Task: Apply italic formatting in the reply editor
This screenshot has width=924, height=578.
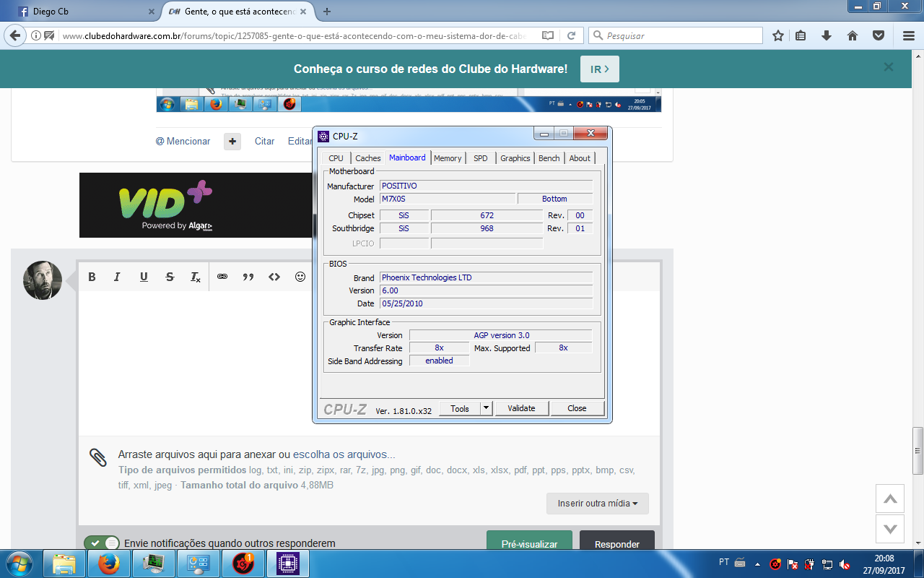Action: [117, 277]
